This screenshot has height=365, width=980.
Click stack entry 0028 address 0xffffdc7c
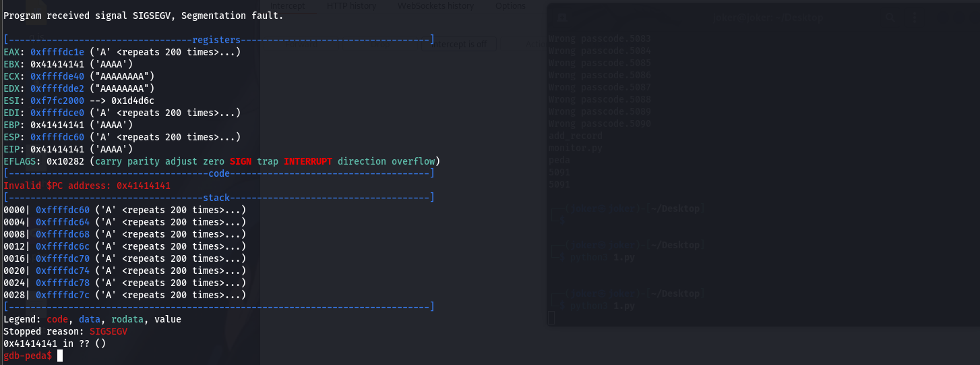click(x=63, y=295)
